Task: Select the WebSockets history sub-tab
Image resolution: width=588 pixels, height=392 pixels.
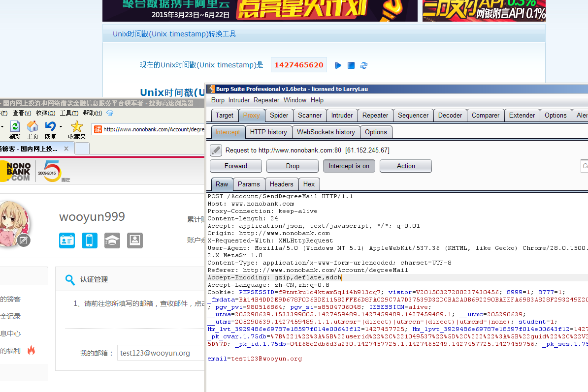Action: (326, 132)
